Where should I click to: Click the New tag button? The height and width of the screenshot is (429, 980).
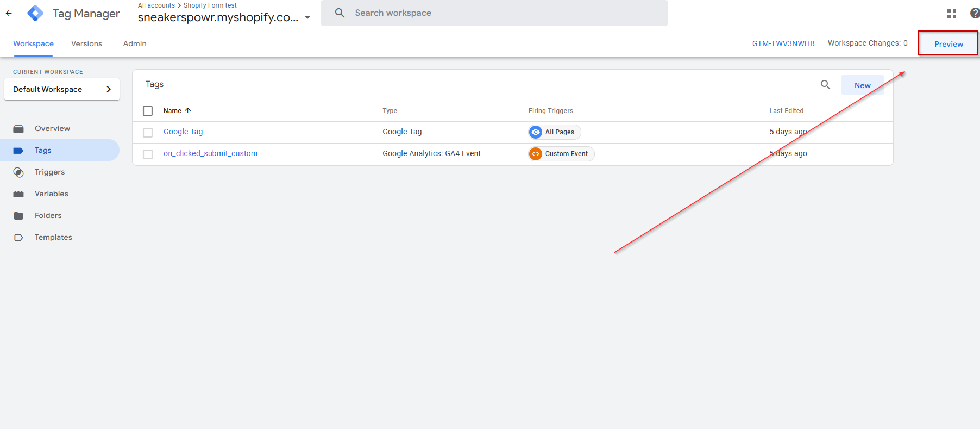863,85
